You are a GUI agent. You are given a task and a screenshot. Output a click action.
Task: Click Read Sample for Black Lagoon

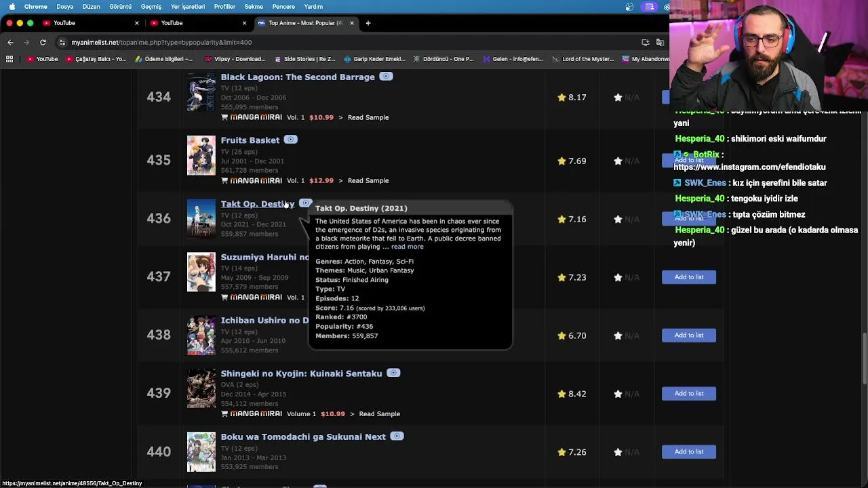(368, 117)
